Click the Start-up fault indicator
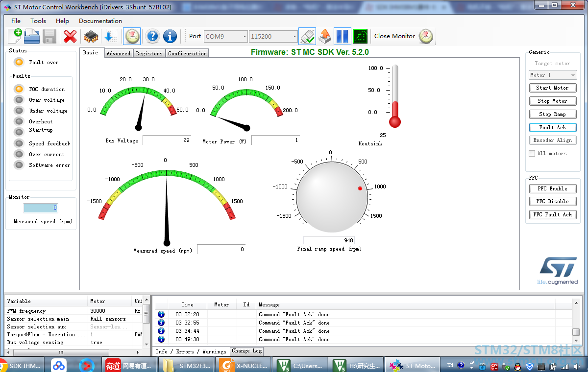This screenshot has width=588, height=372. coord(19,132)
